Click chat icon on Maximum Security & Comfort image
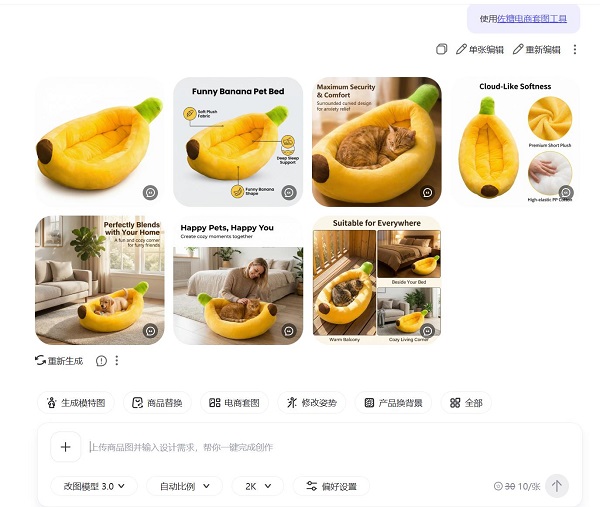The image size is (600, 507). (x=427, y=192)
